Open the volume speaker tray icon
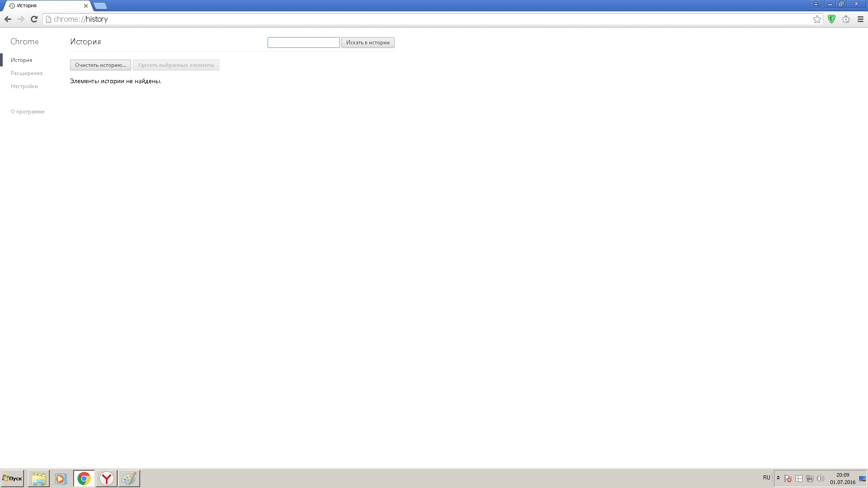This screenshot has height=488, width=868. (820, 479)
